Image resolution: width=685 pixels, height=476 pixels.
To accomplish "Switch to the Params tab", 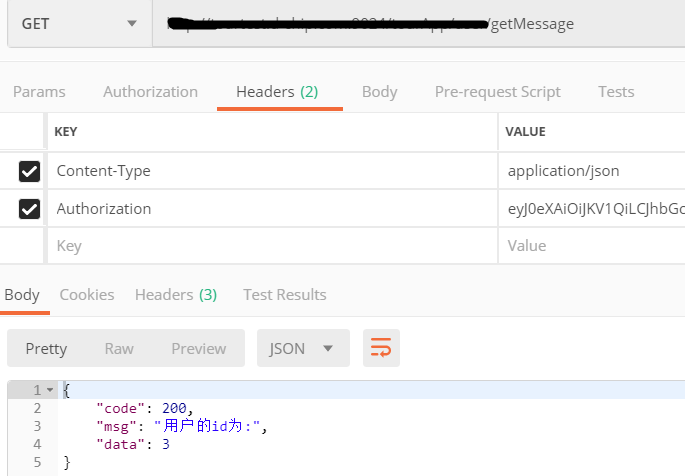I will pyautogui.click(x=39, y=92).
